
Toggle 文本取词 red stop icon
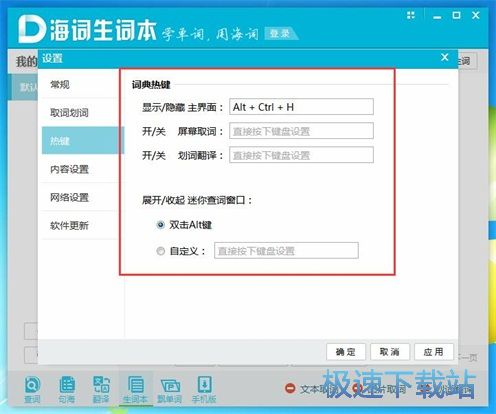pyautogui.click(x=290, y=388)
